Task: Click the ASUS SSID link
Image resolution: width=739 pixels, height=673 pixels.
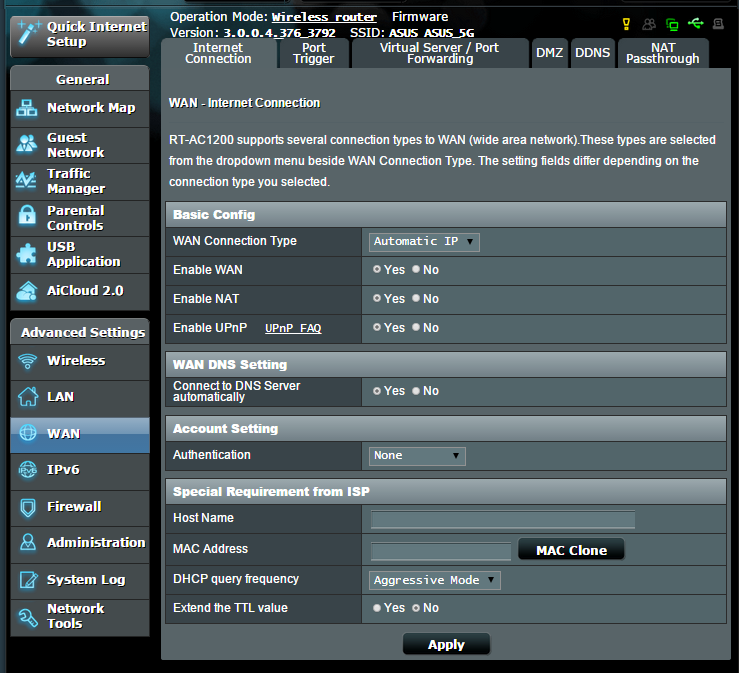Action: [403, 33]
